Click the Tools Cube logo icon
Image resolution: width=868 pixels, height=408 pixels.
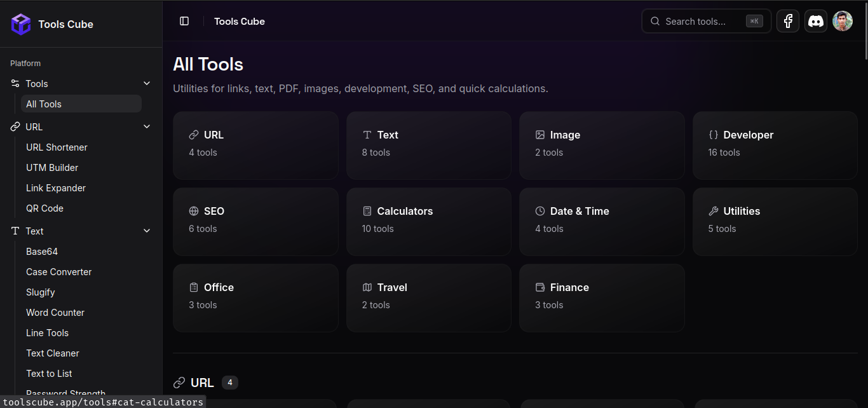click(x=21, y=24)
